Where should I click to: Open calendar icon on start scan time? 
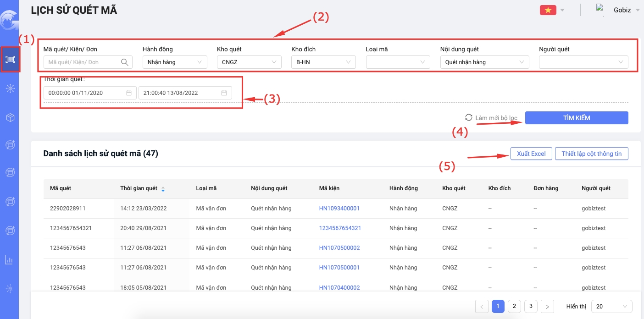coord(129,93)
